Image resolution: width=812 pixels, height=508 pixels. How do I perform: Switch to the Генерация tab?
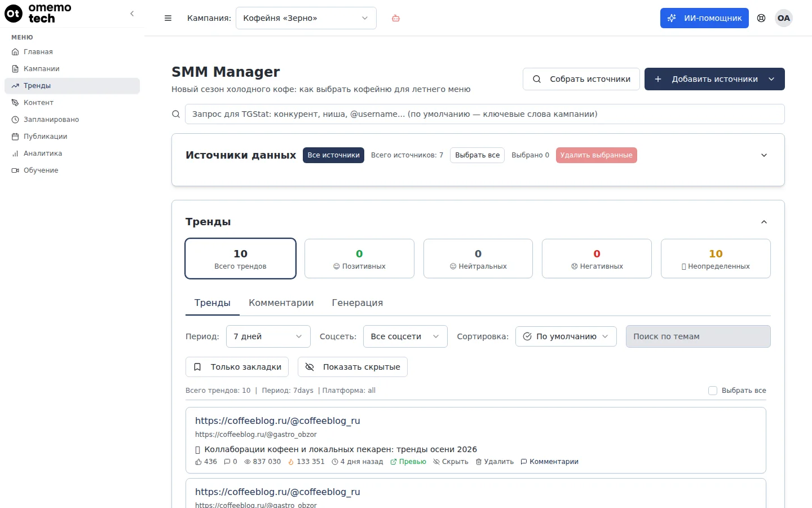click(358, 303)
